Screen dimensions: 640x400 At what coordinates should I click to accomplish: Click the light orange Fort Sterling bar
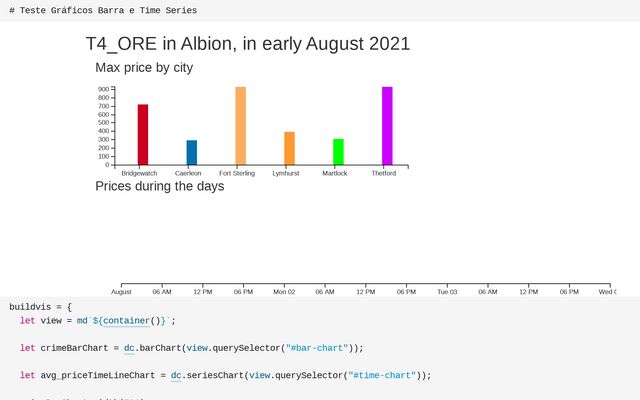click(241, 126)
